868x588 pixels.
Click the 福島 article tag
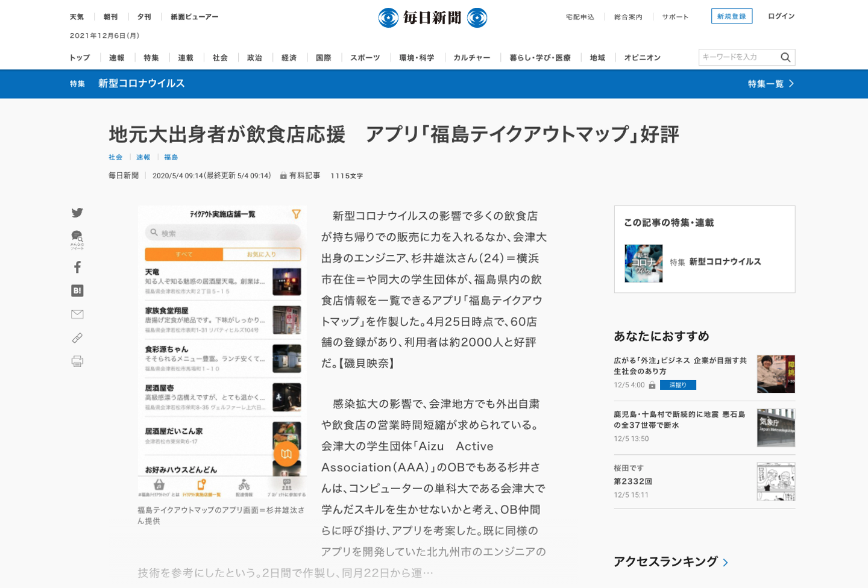click(171, 157)
